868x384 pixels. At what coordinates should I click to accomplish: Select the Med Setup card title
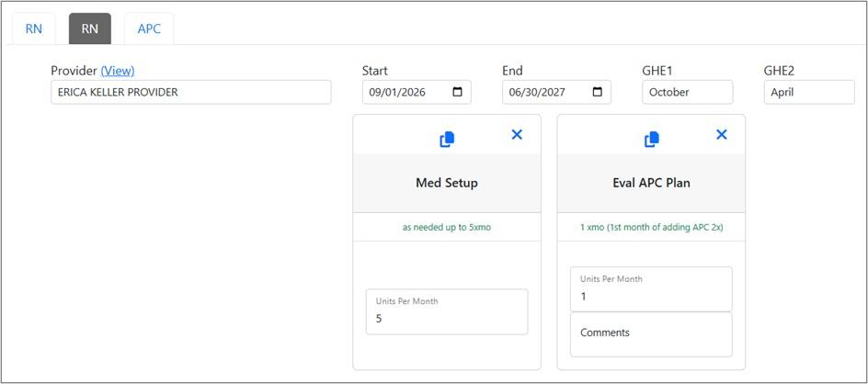pos(447,183)
